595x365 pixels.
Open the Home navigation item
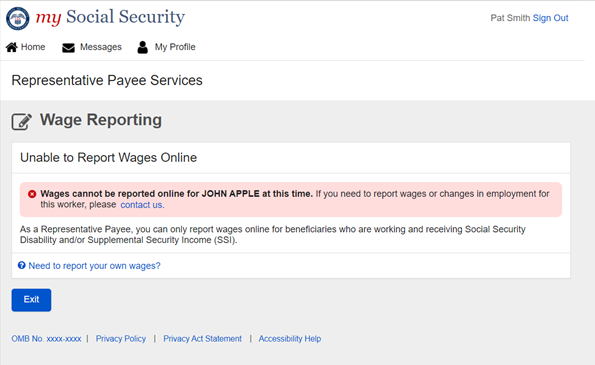point(25,47)
